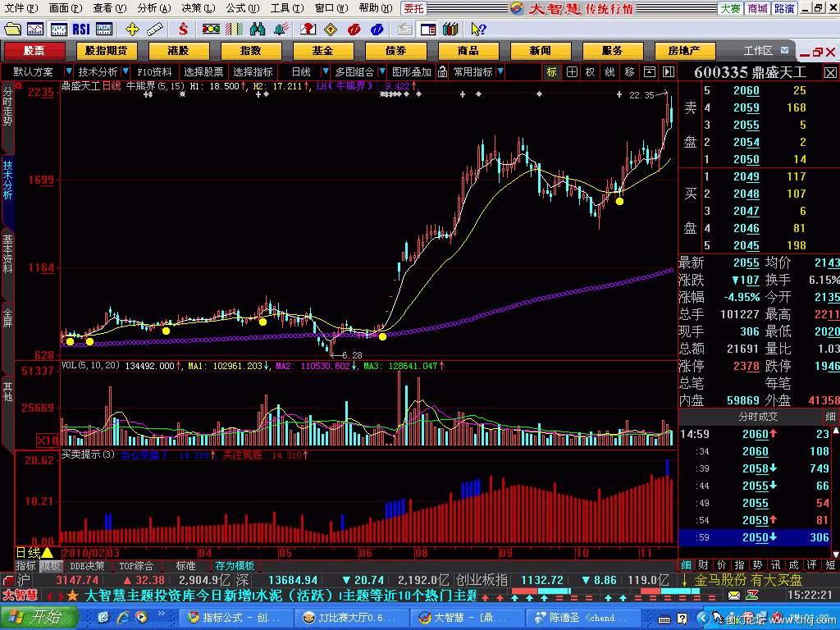The height and width of the screenshot is (630, 840).
Task: Open the 指标公式 taskbar window
Action: (x=235, y=618)
